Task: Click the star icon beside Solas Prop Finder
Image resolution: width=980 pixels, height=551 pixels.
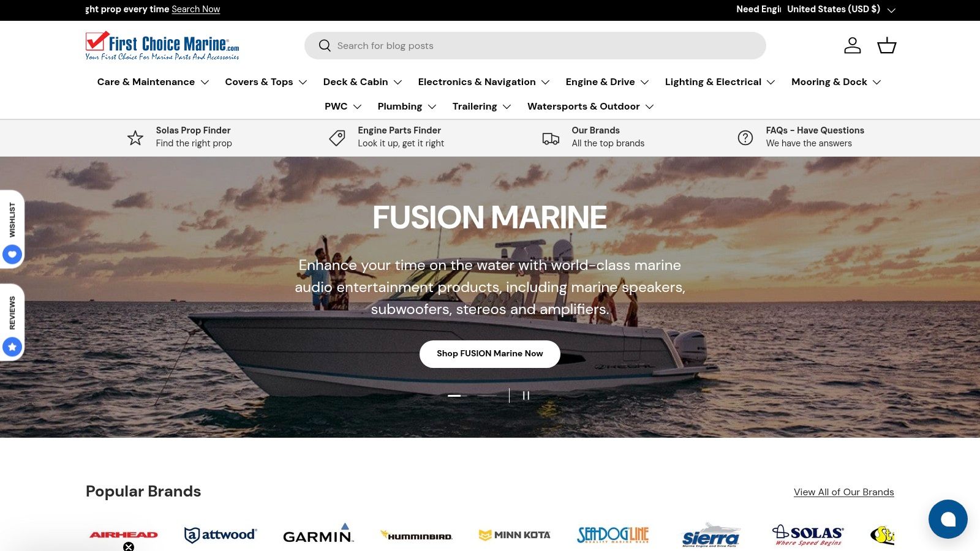Action: point(135,138)
